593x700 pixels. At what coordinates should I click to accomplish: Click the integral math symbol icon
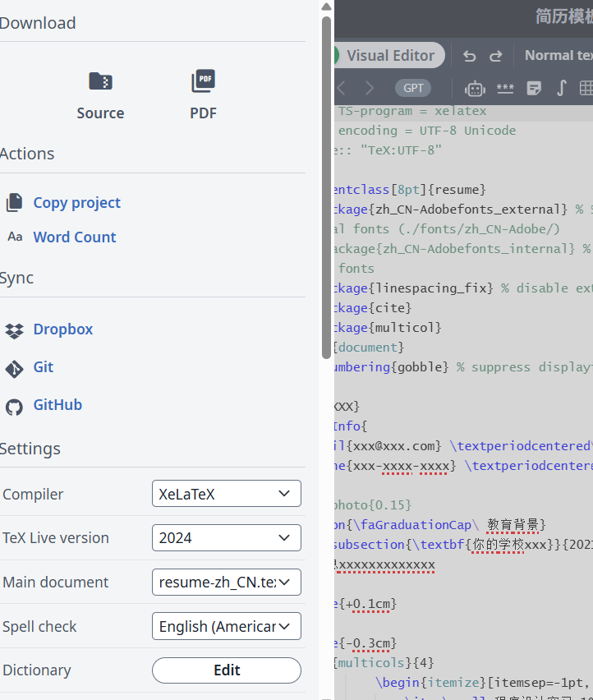coord(562,88)
